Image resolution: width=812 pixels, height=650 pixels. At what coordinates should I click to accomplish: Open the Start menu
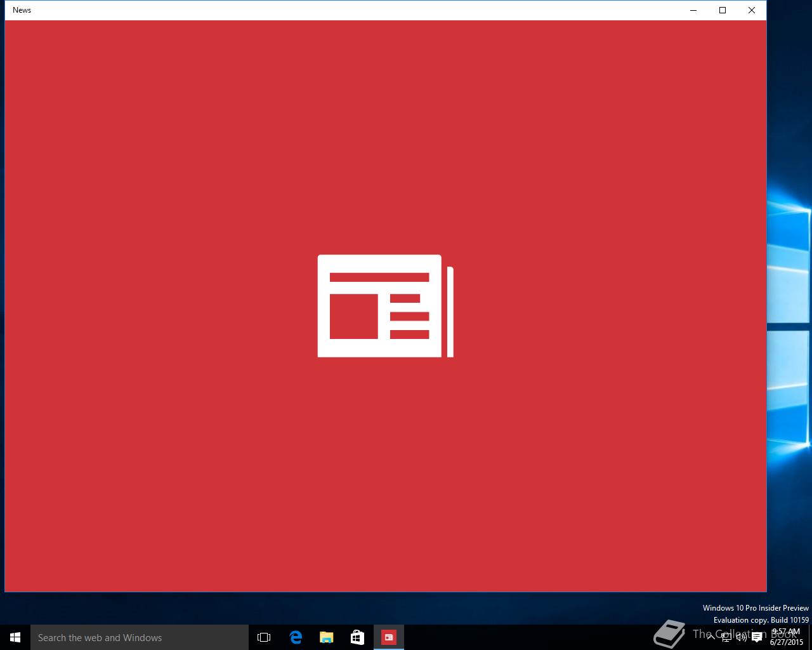pyautogui.click(x=15, y=637)
